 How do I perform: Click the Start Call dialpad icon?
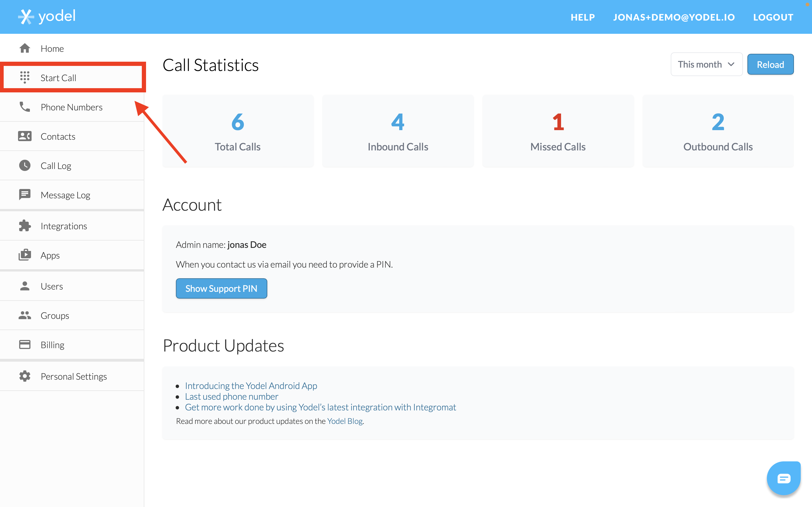25,77
